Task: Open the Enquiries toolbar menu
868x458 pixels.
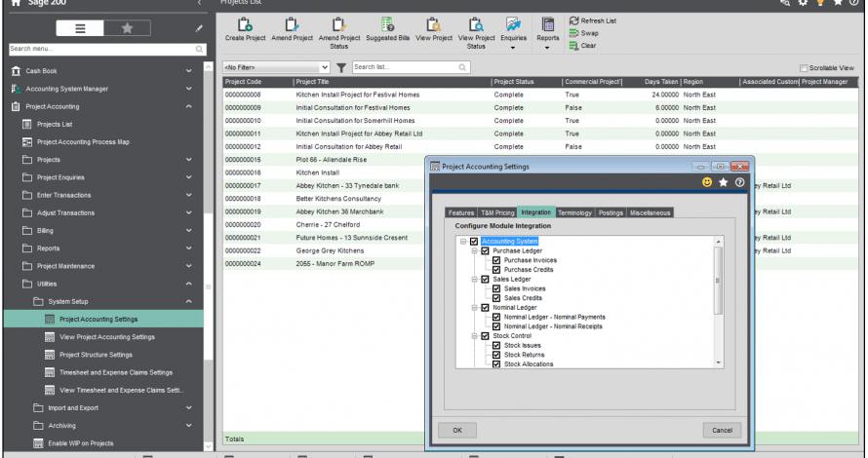Action: 513,33
